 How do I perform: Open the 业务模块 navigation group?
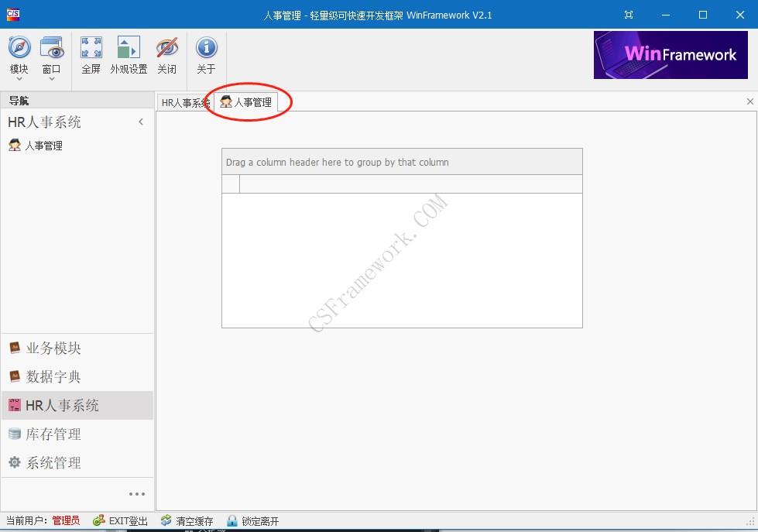point(53,348)
